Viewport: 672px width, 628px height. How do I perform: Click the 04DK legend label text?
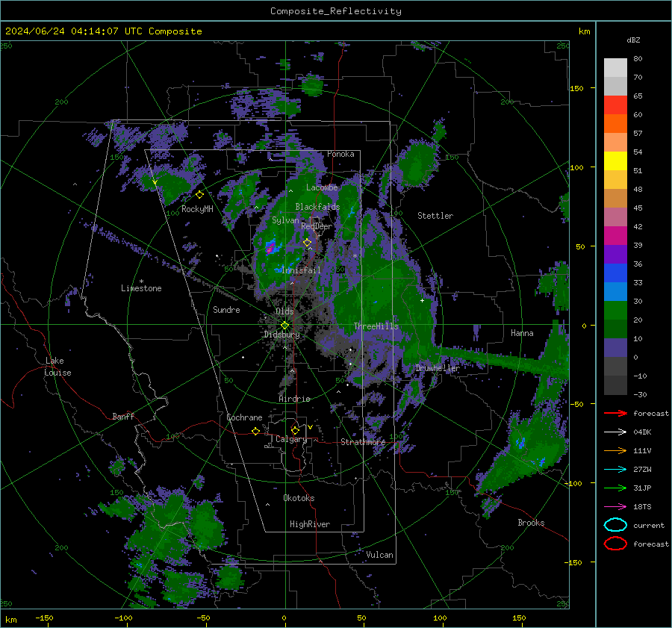642,432
